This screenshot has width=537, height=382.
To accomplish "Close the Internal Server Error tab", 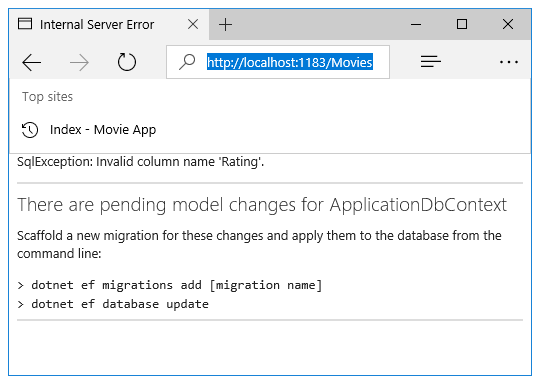I will pos(193,24).
